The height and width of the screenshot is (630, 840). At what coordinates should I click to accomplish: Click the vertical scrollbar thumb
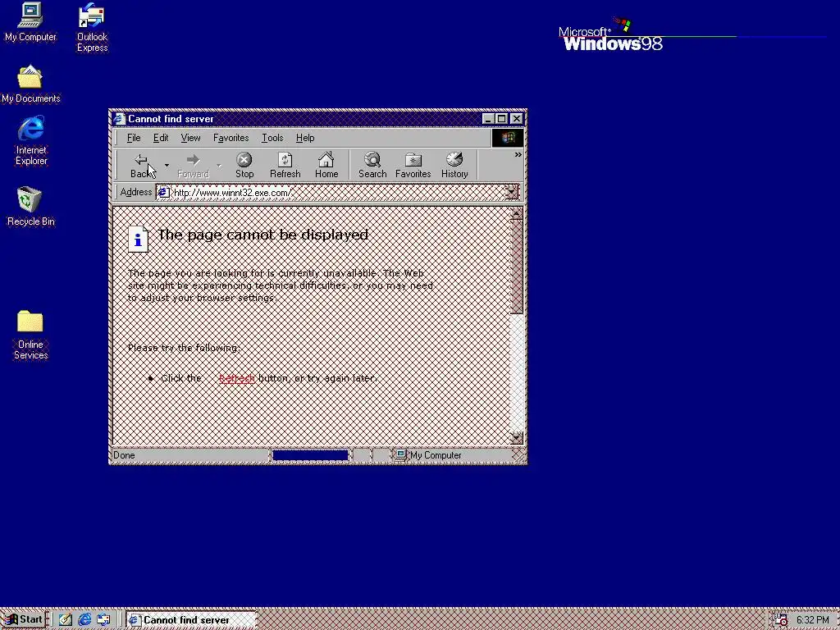517,267
